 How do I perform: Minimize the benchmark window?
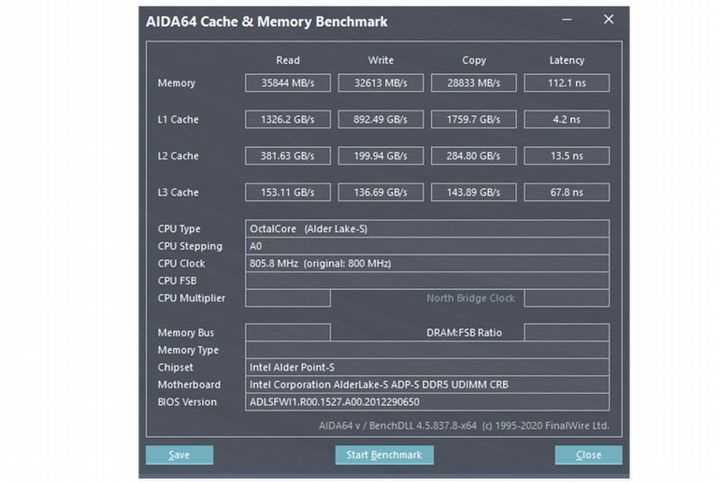[567, 20]
